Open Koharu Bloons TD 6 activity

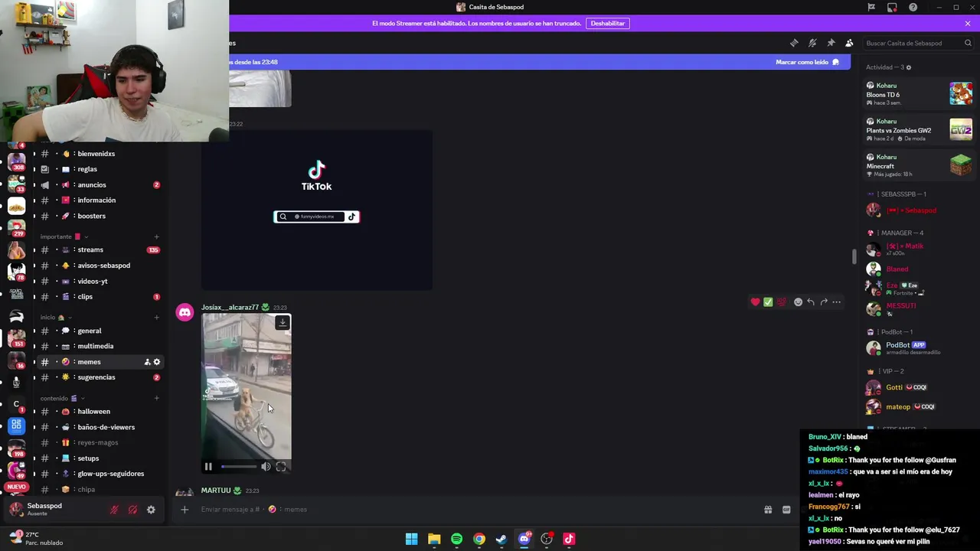pos(919,93)
